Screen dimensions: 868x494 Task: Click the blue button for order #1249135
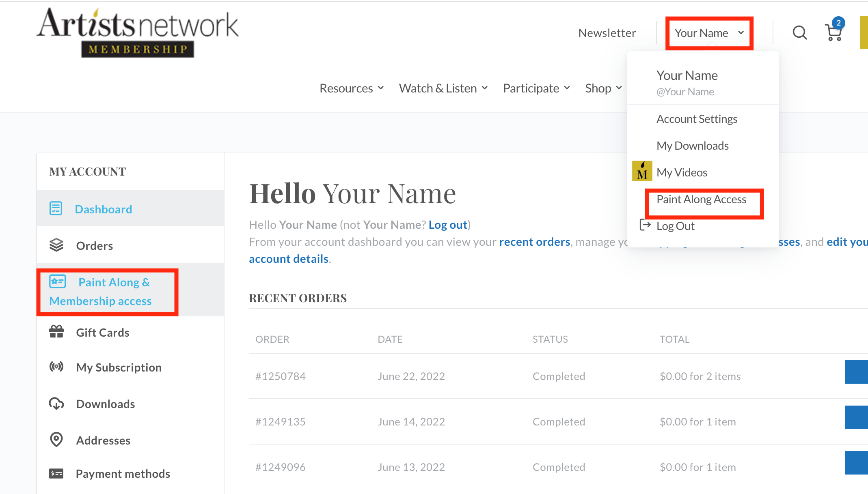tap(857, 417)
